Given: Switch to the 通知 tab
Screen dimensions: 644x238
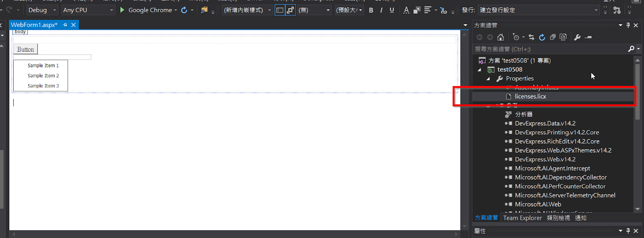Looking at the screenshot, I should click(x=581, y=218).
